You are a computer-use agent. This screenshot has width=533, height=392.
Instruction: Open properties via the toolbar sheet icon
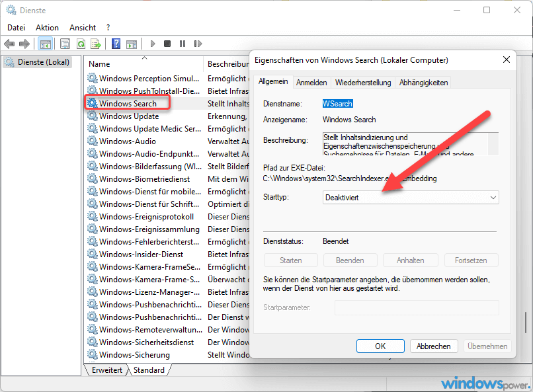tap(65, 44)
